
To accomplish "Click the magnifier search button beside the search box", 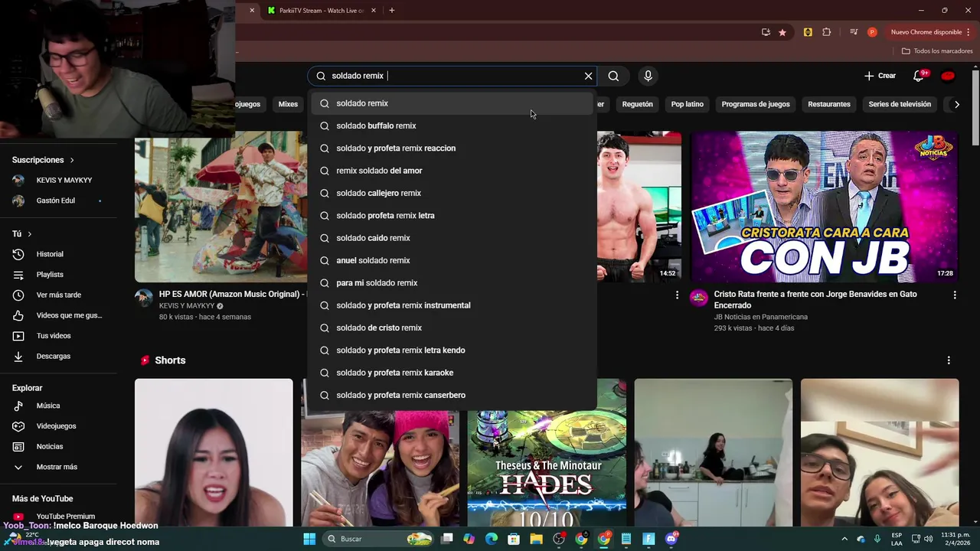I will (613, 76).
